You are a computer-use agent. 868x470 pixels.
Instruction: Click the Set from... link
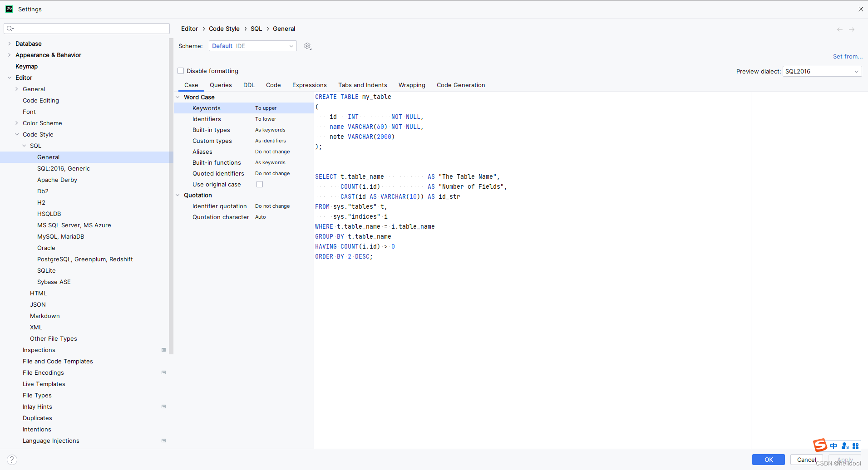tap(848, 56)
